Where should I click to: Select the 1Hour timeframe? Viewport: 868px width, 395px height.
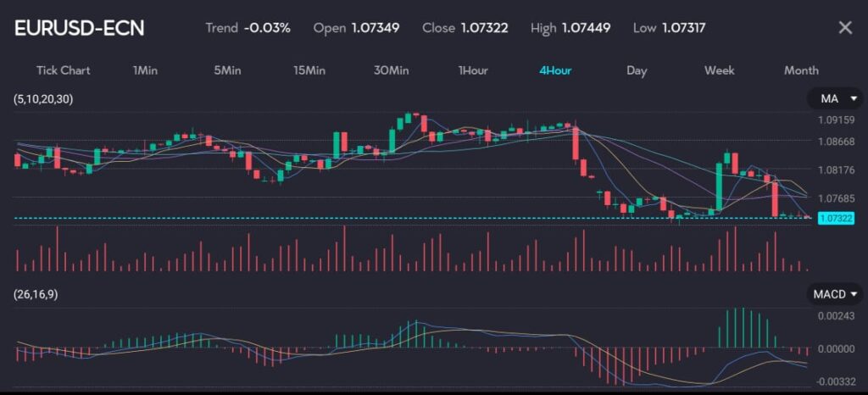(x=473, y=70)
